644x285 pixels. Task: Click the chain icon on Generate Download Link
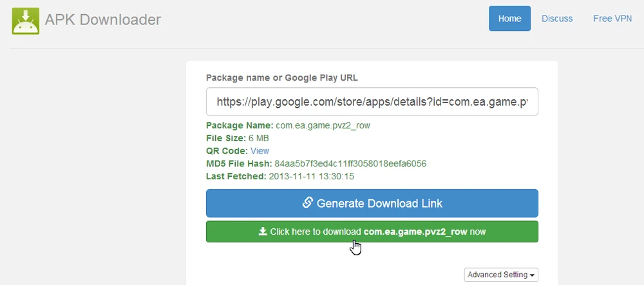[308, 202]
